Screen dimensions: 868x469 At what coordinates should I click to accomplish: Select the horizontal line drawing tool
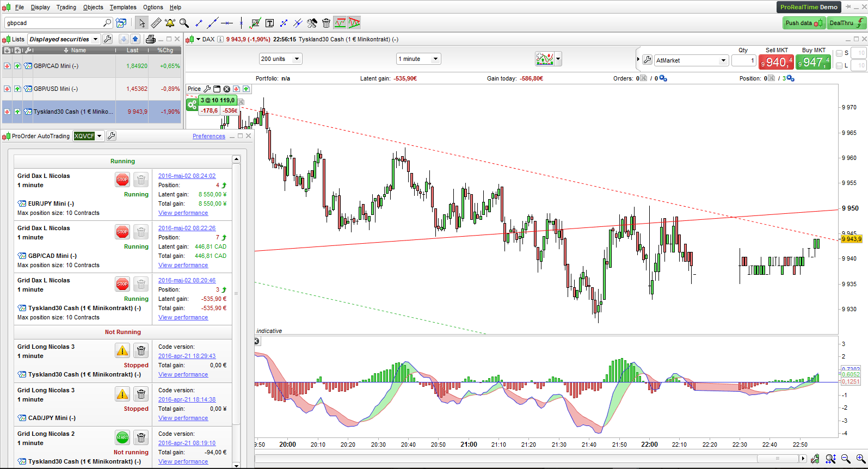point(227,23)
